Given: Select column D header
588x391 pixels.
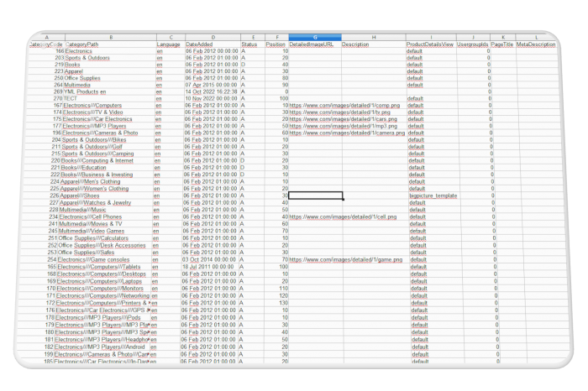Looking at the screenshot, I should click(x=213, y=37).
